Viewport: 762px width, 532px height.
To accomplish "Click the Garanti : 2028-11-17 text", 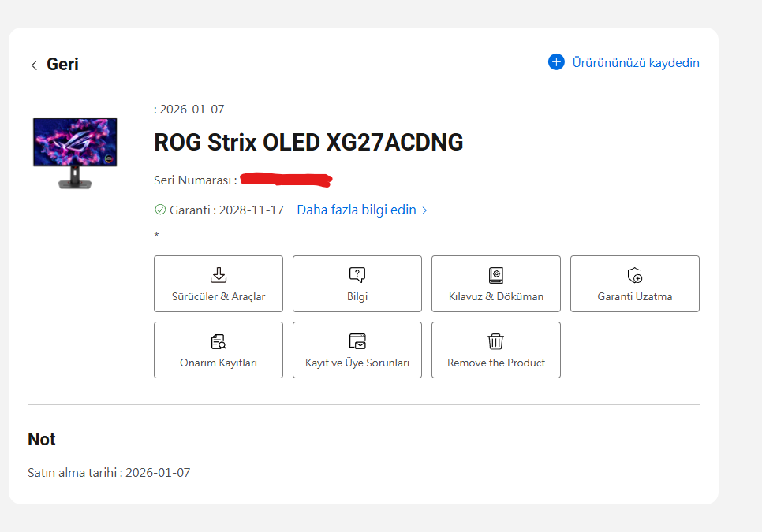I will pyautogui.click(x=226, y=210).
